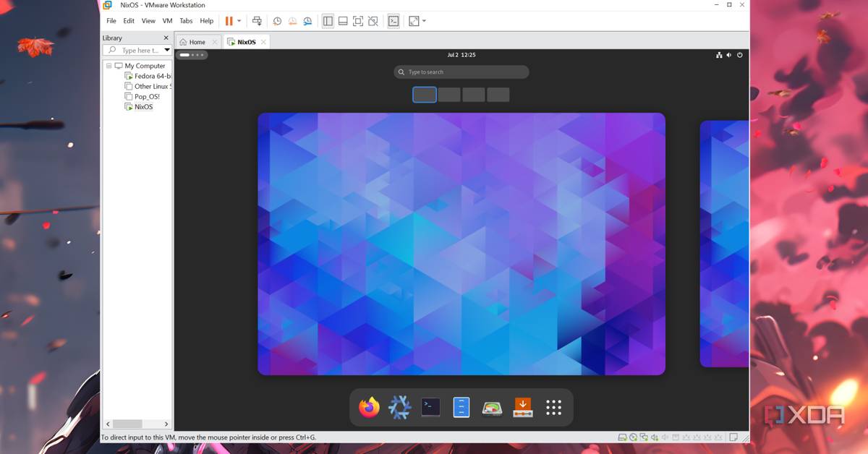Toggle the thumbnail bar view button

click(x=342, y=21)
